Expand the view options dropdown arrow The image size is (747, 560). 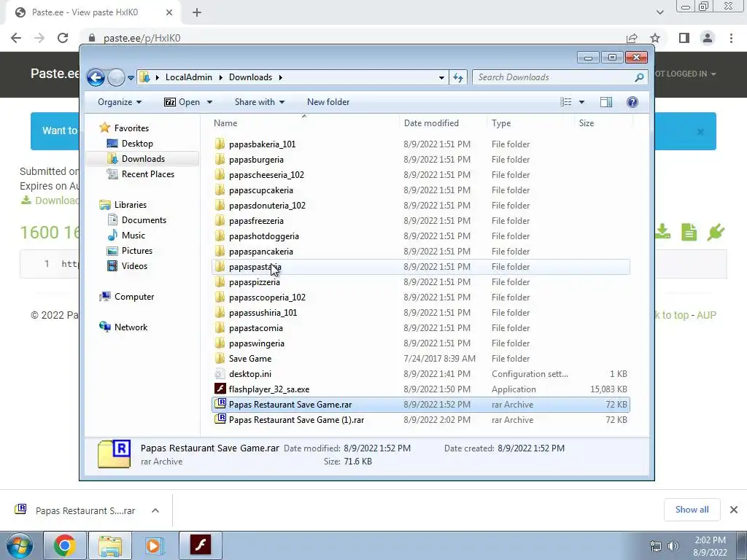pos(581,102)
